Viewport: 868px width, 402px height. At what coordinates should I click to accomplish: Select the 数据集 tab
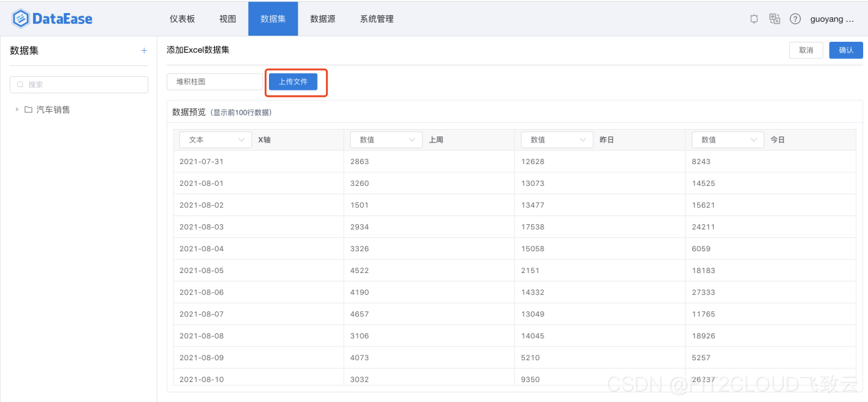click(273, 19)
